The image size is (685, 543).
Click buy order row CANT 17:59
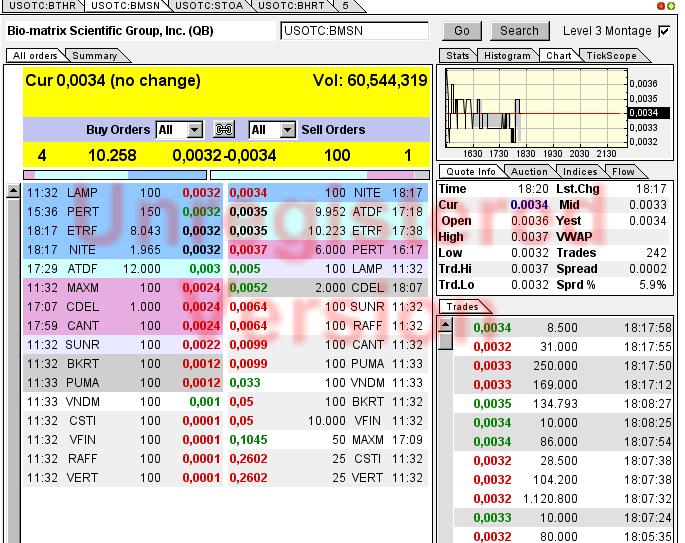pos(123,326)
